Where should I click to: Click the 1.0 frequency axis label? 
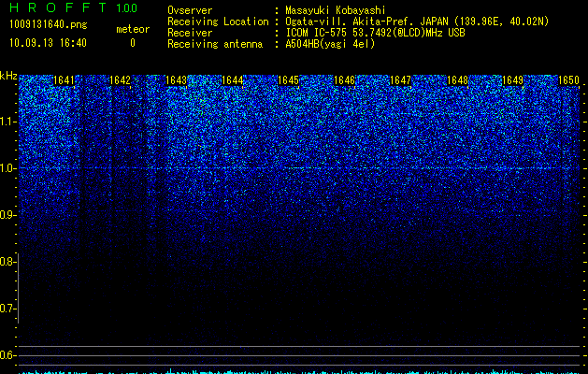[7, 168]
